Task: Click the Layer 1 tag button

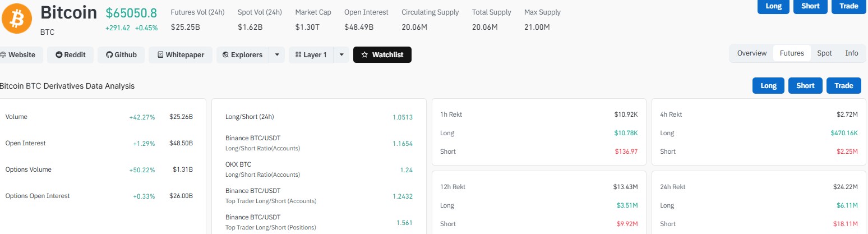Action: pyautogui.click(x=311, y=54)
